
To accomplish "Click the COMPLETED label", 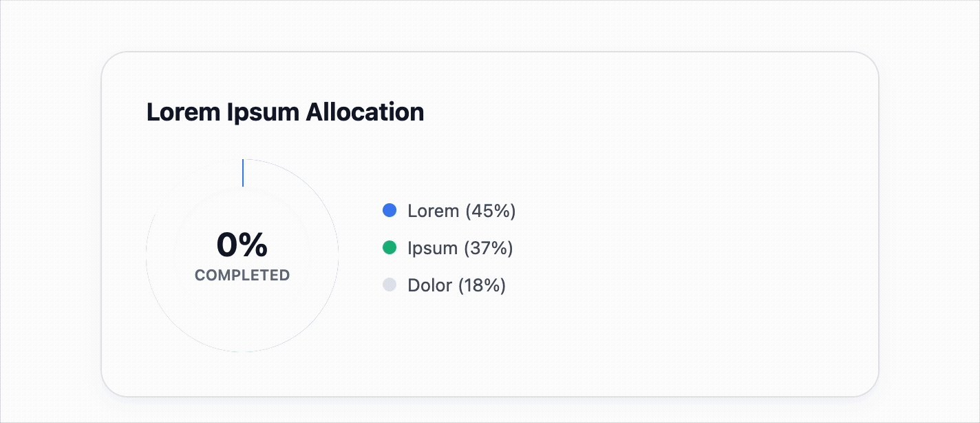I will (x=242, y=275).
